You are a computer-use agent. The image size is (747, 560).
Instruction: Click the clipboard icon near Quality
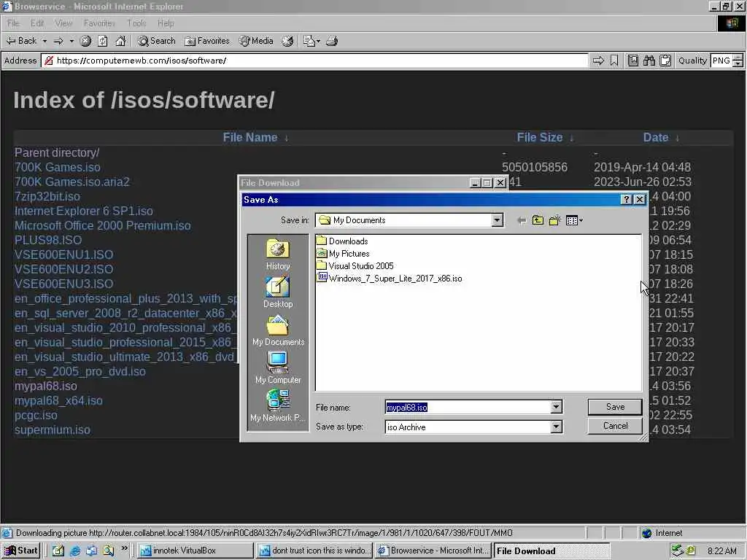coord(665,61)
